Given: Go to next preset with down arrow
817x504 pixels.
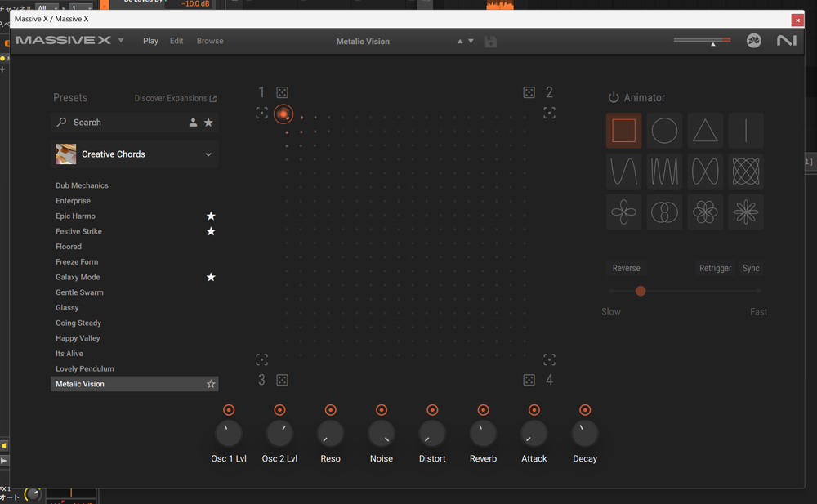Looking at the screenshot, I should 471,42.
